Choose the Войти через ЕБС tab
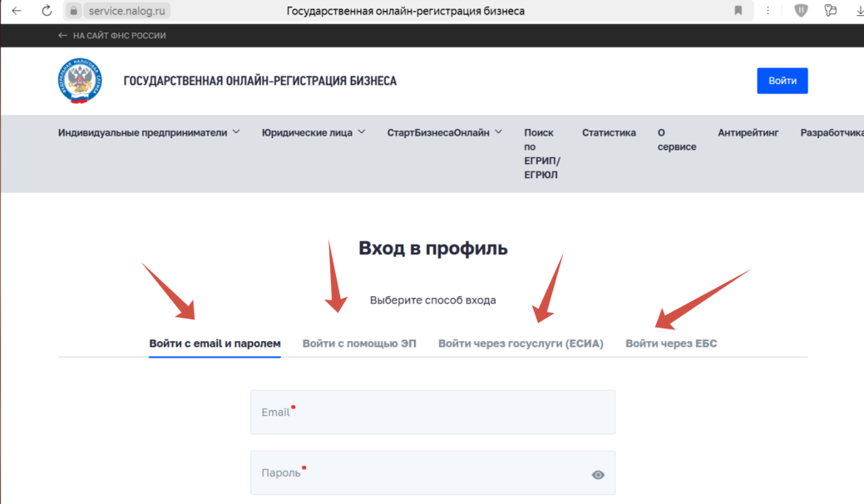The width and height of the screenshot is (864, 504). click(671, 343)
